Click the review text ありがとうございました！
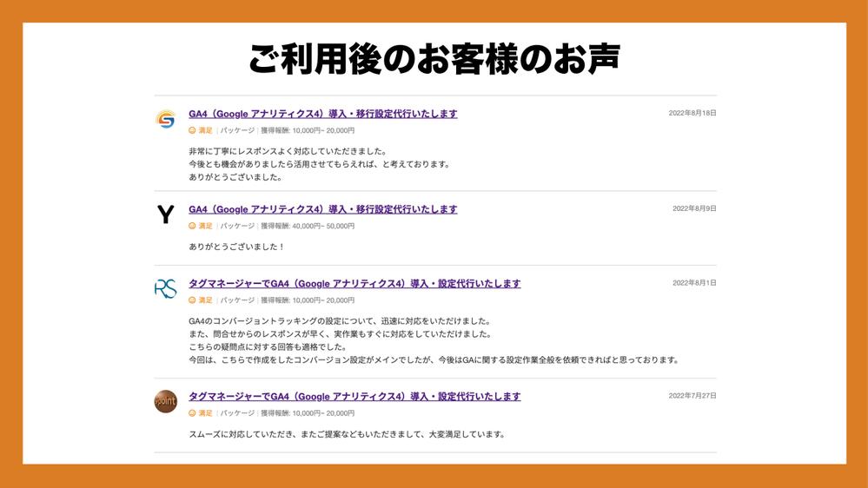The height and width of the screenshot is (488, 868). (236, 247)
